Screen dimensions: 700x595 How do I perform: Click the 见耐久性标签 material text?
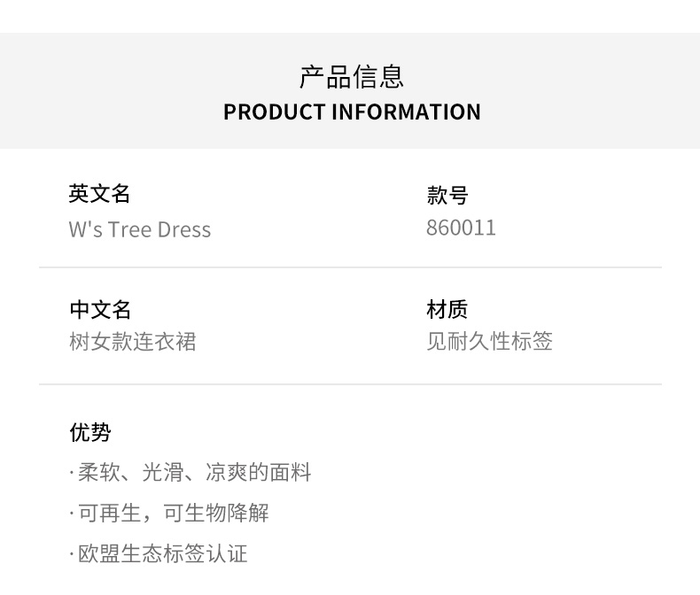489,342
